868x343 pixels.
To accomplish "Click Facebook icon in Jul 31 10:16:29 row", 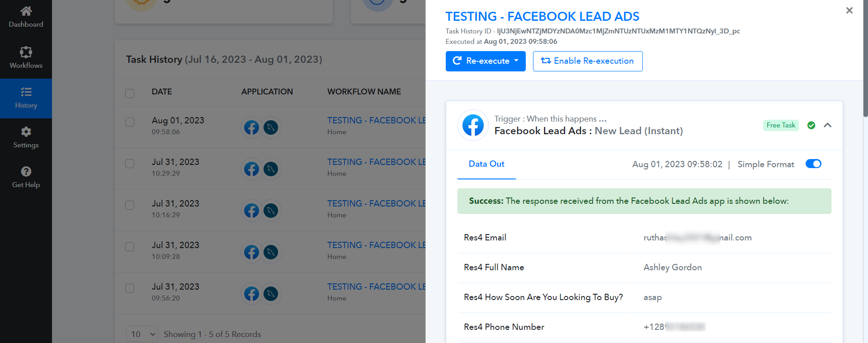I will pyautogui.click(x=252, y=211).
